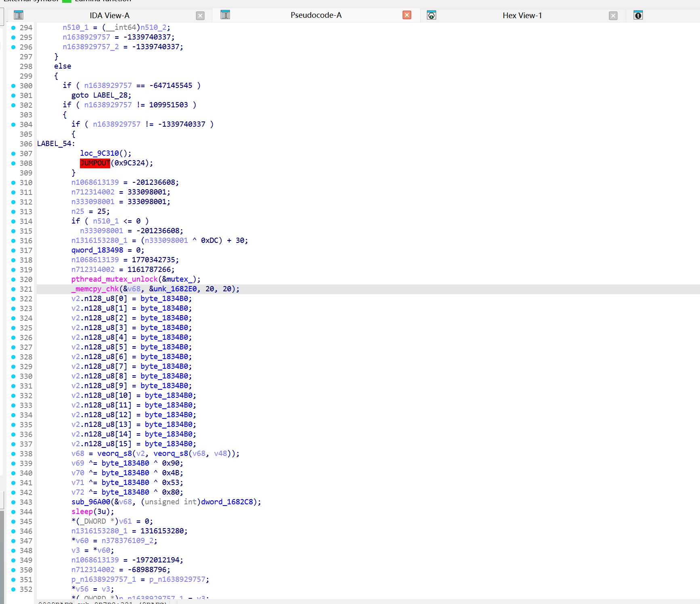The height and width of the screenshot is (604, 700).
Task: Click constant -647145545 on line 300
Action: pyautogui.click(x=171, y=86)
